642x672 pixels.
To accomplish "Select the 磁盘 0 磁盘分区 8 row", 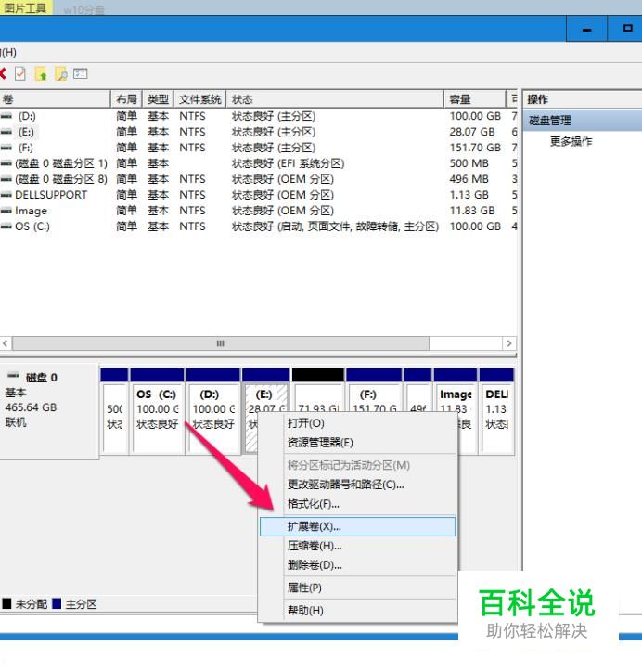I will (x=258, y=179).
